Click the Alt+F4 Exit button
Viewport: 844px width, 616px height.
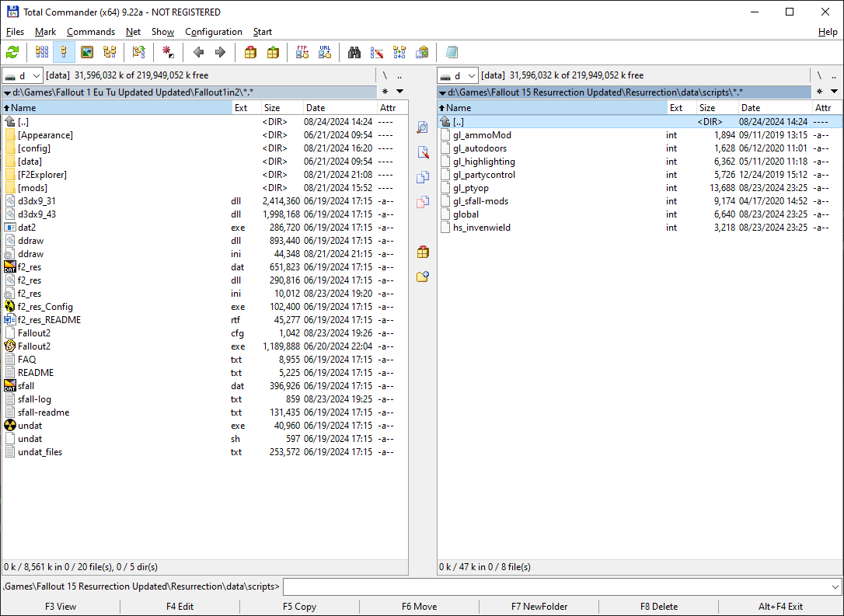(780, 607)
